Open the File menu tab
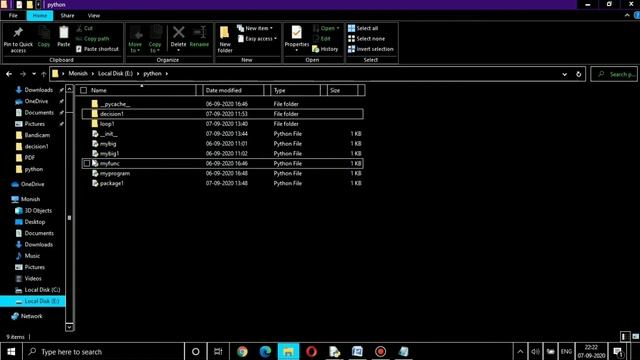Image resolution: width=640 pixels, height=360 pixels. (13, 16)
